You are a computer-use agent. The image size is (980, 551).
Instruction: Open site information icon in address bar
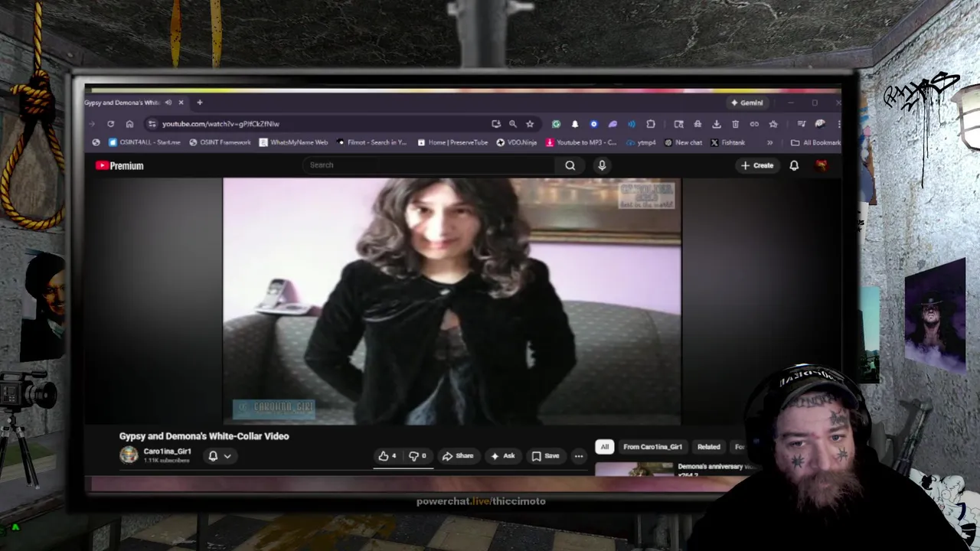[x=152, y=124]
